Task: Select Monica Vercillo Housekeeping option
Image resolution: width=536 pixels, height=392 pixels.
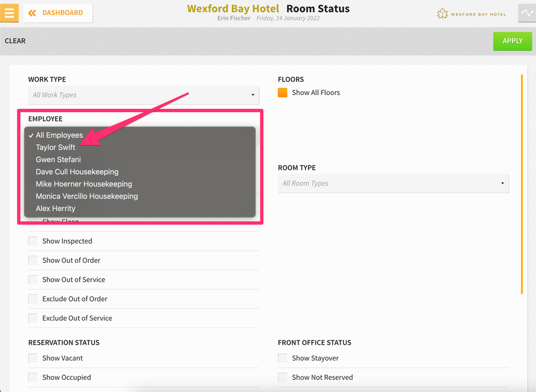Action: pos(140,196)
